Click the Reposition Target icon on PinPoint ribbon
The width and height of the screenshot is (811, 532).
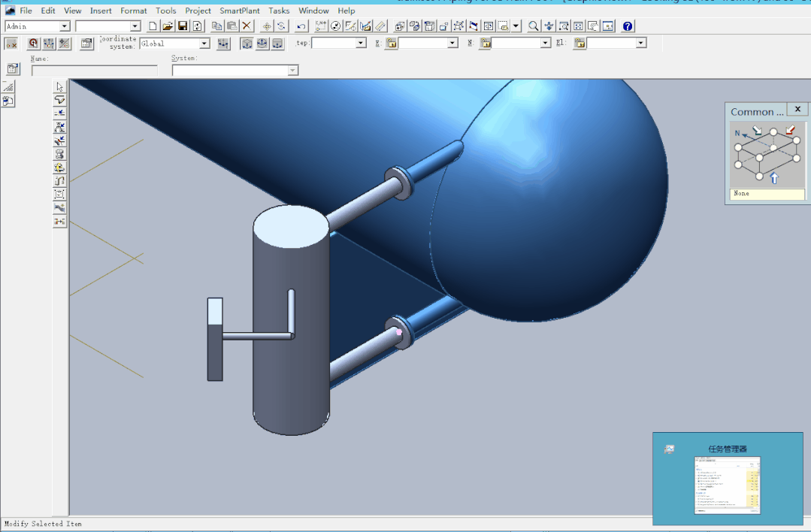[x=33, y=44]
